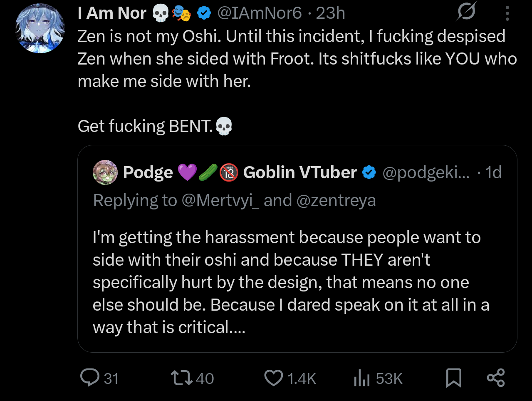
Task: Open the three-dot more options menu
Action: coord(507,13)
